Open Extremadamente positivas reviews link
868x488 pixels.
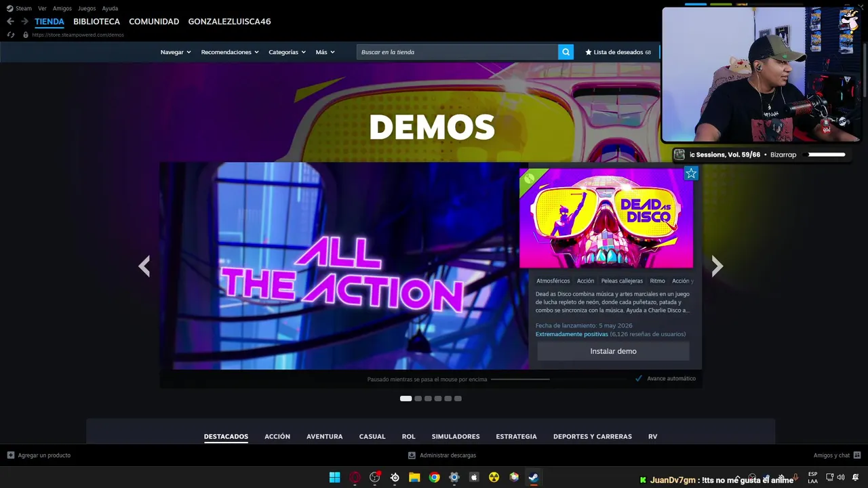(572, 334)
